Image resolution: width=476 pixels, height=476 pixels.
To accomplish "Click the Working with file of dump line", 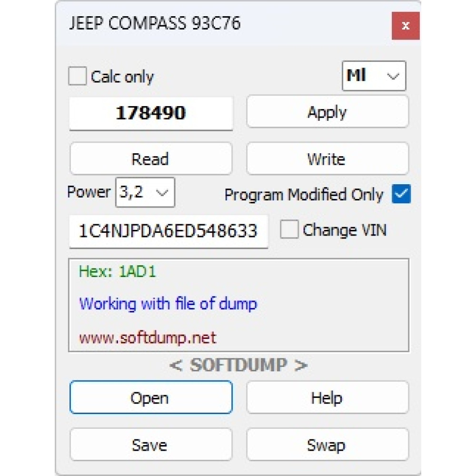I will [x=168, y=304].
